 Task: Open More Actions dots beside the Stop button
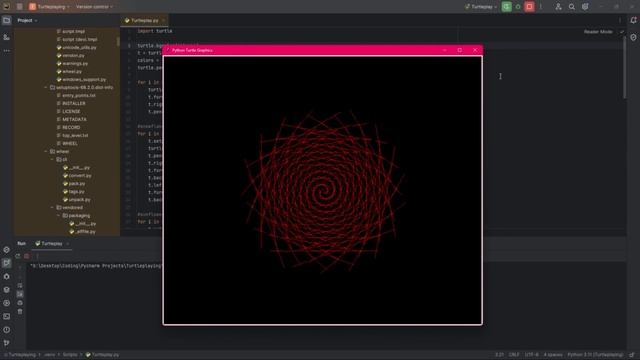click(x=541, y=7)
